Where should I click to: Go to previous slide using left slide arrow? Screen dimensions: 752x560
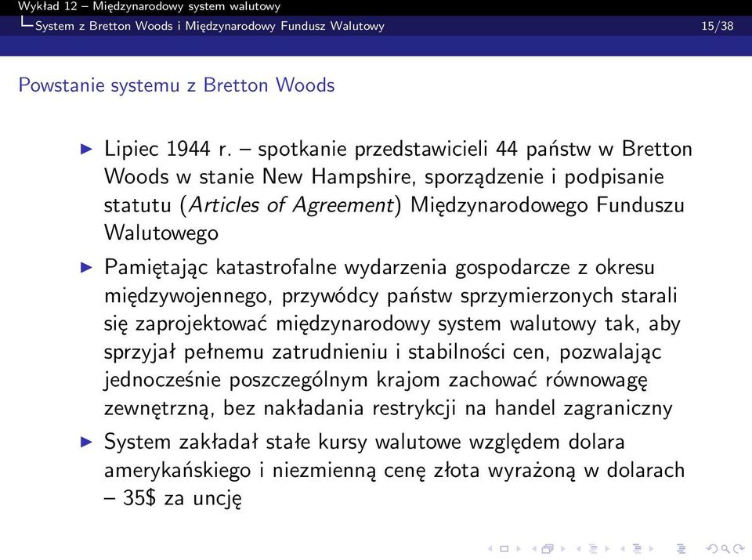tap(490, 549)
